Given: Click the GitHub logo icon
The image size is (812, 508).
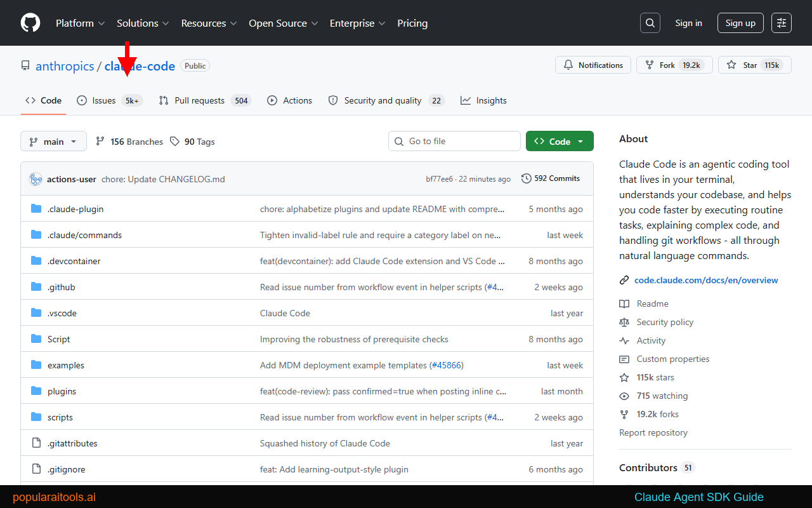Looking at the screenshot, I should (x=30, y=22).
